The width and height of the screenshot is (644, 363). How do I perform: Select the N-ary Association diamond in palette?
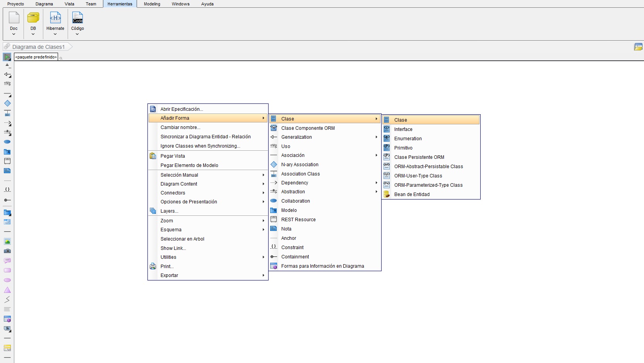coord(7,103)
